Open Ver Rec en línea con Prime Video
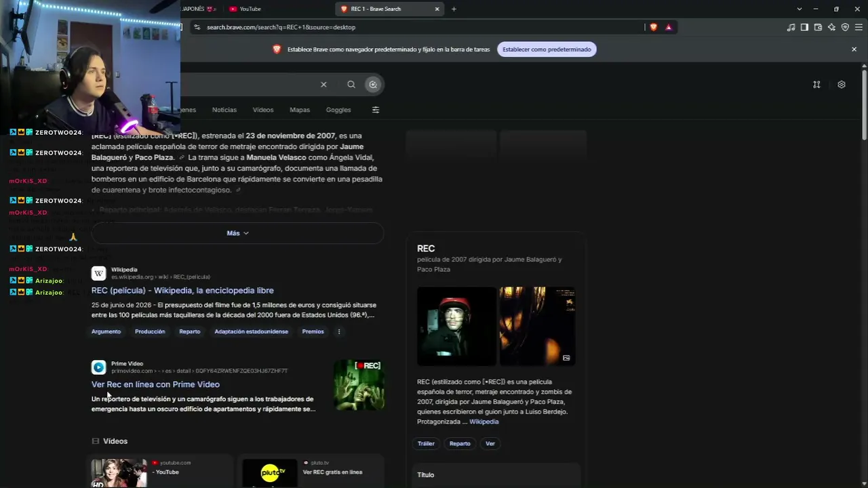Viewport: 868px width, 488px height. [x=155, y=384]
